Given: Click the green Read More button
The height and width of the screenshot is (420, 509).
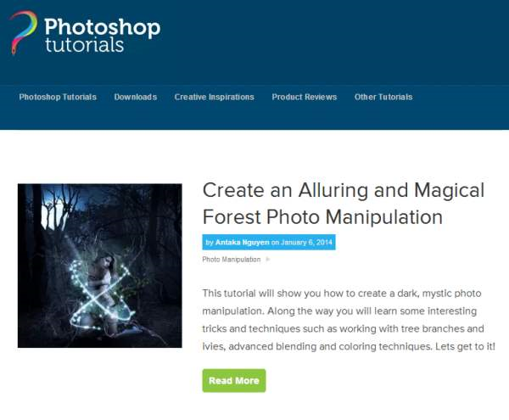Looking at the screenshot, I should point(234,381).
